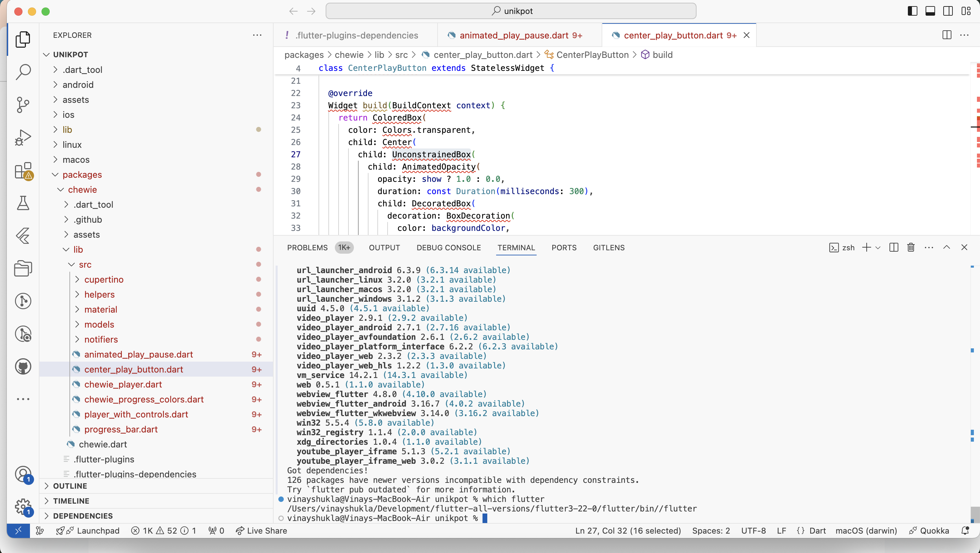This screenshot has width=980, height=553.
Task: Customize layout icon in title bar
Action: point(966,11)
